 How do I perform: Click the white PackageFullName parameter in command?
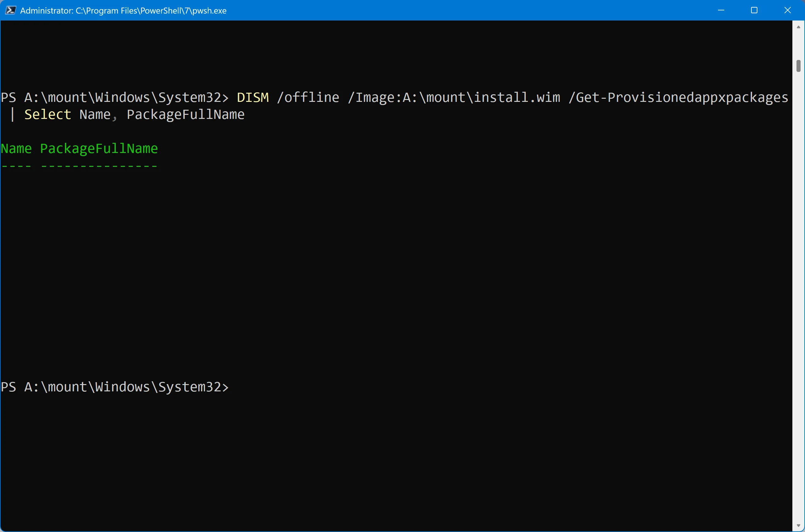click(185, 114)
